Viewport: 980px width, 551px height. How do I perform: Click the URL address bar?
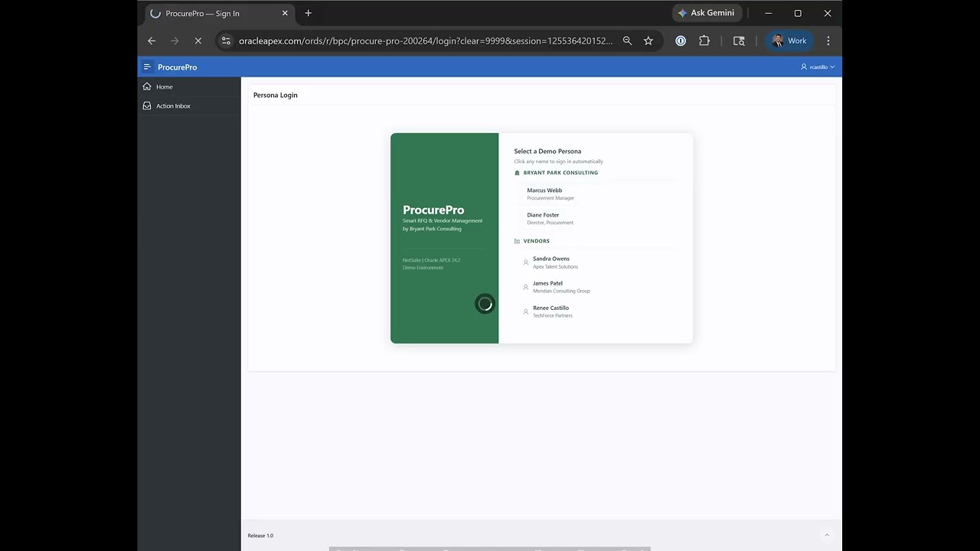pos(426,41)
